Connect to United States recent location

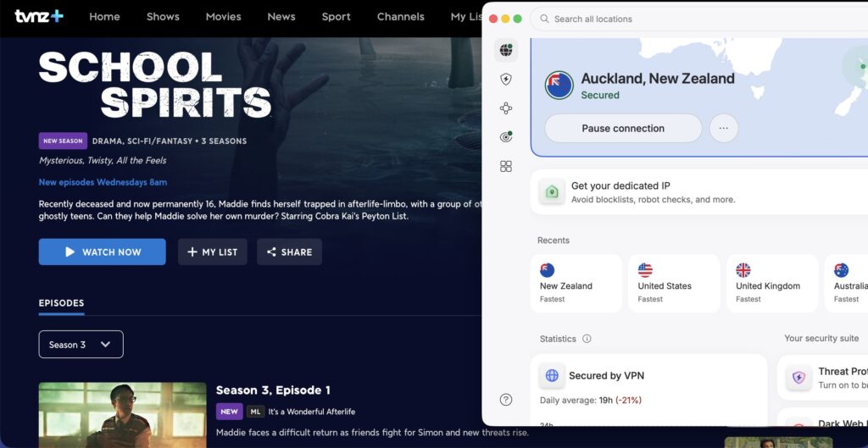point(674,284)
